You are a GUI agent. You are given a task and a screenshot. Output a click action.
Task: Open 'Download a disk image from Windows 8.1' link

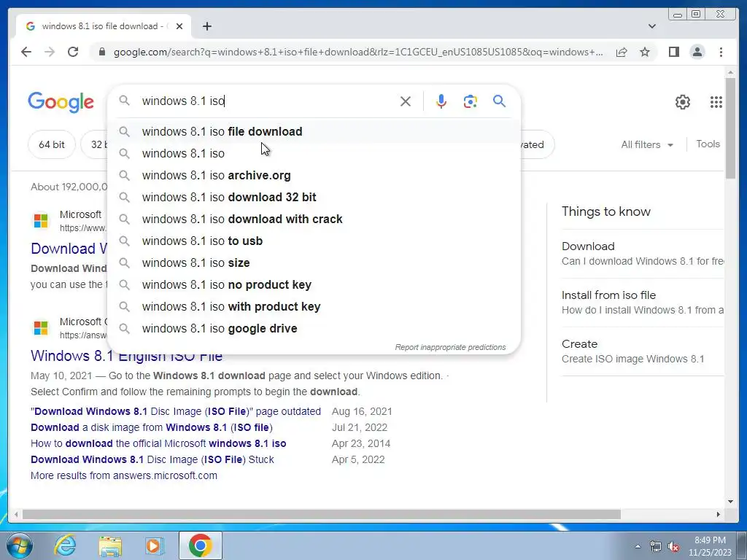click(152, 427)
